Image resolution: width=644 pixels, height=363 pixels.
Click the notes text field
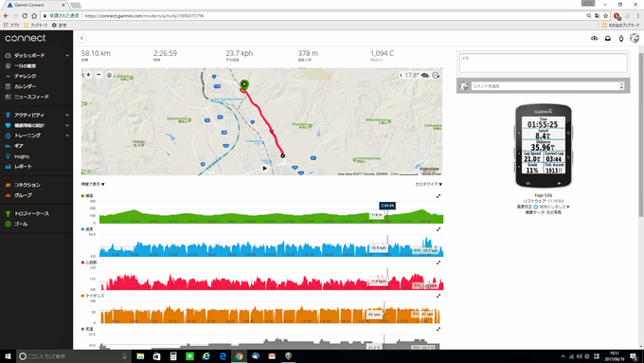[543, 63]
